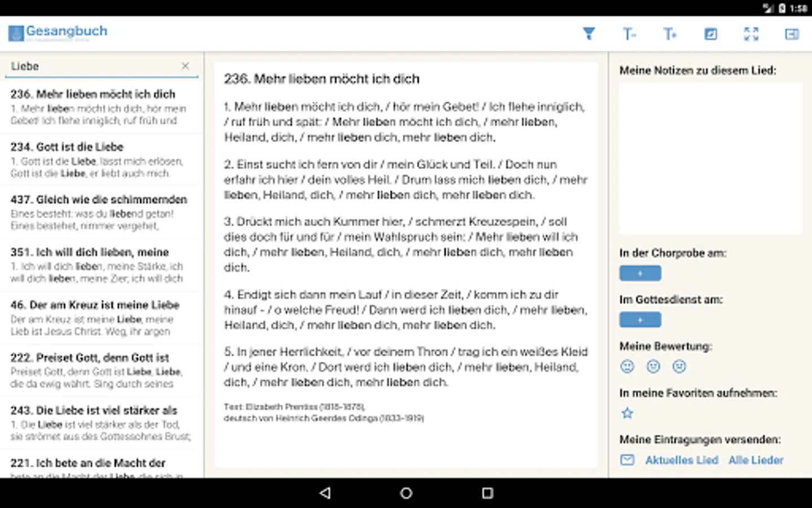Viewport: 812px width, 508px height.
Task: Select song 351 Ich will dich lieben, meine
Action: pos(101,265)
